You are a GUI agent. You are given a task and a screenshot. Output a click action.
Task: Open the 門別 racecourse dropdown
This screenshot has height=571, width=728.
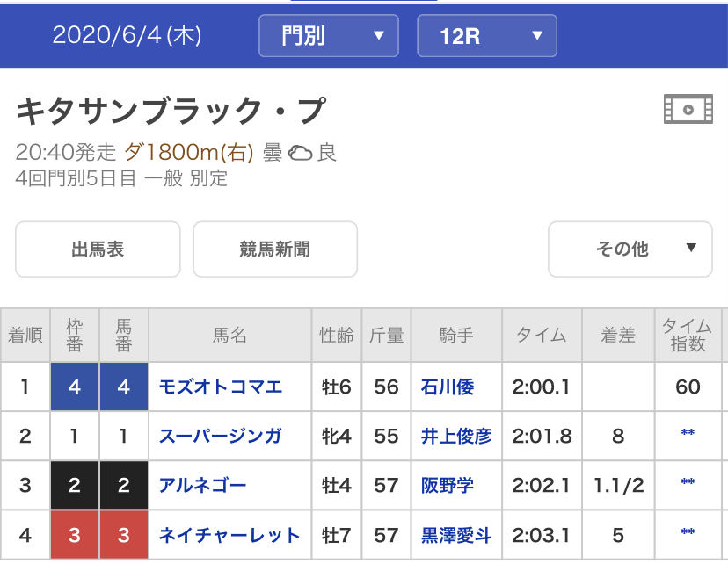[329, 37]
